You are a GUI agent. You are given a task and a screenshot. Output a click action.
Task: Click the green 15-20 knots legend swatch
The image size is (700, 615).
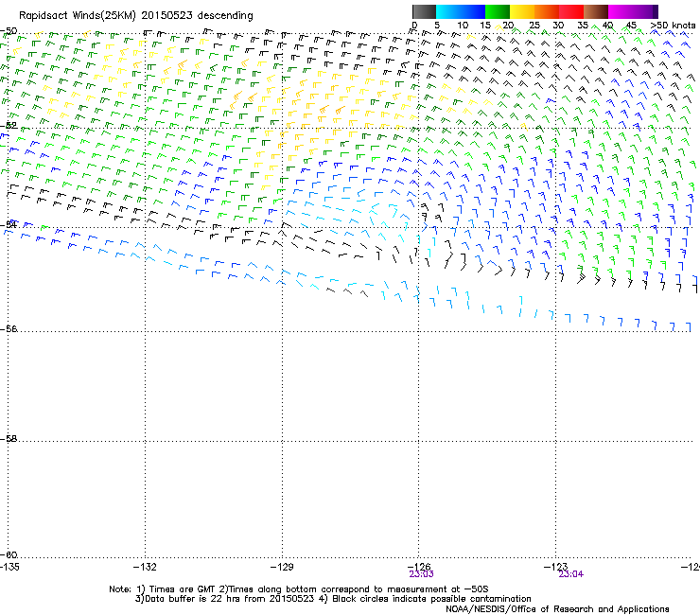point(498,11)
